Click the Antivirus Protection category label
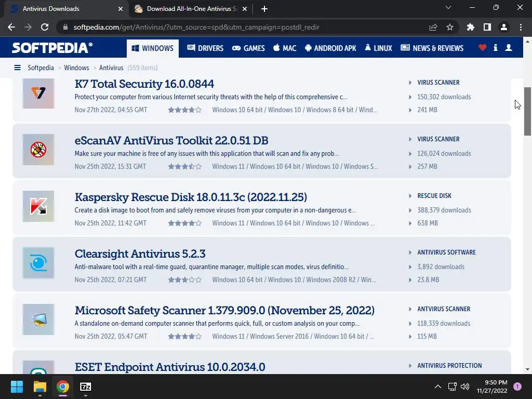Image resolution: width=532 pixels, height=399 pixels. click(x=449, y=366)
